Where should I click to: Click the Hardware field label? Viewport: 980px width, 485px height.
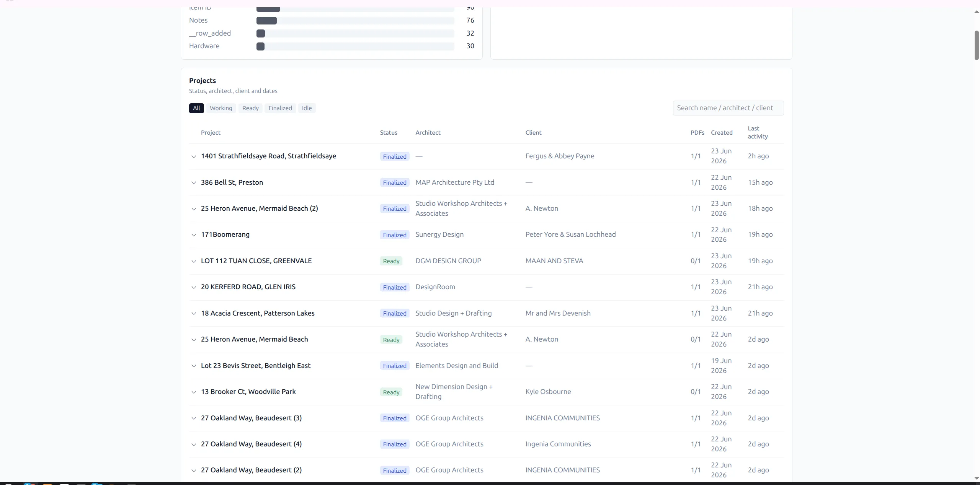pos(204,46)
